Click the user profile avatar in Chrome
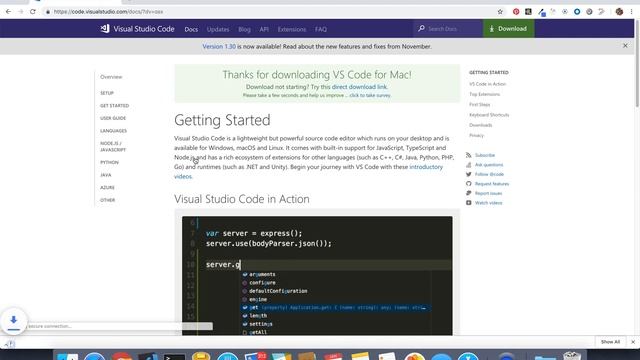640x360 pixels. 619,12
